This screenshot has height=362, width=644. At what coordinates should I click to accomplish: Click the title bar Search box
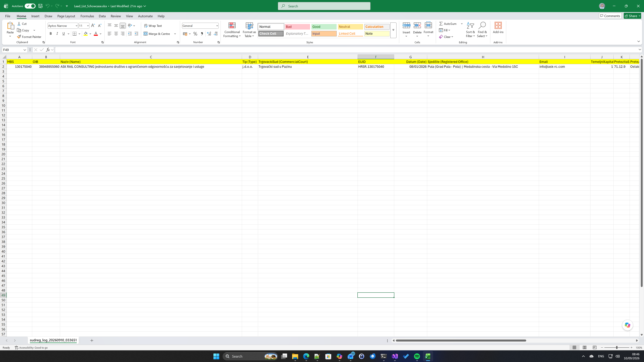(324, 6)
